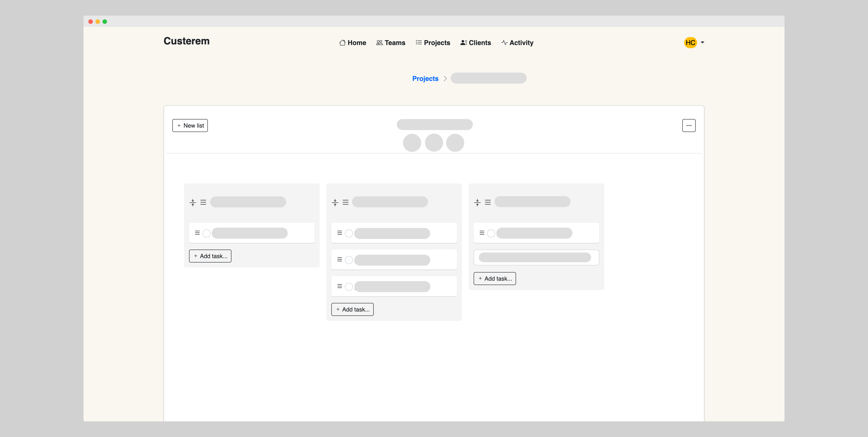Click the collapse icon on first list
The image size is (868, 437).
[193, 202]
